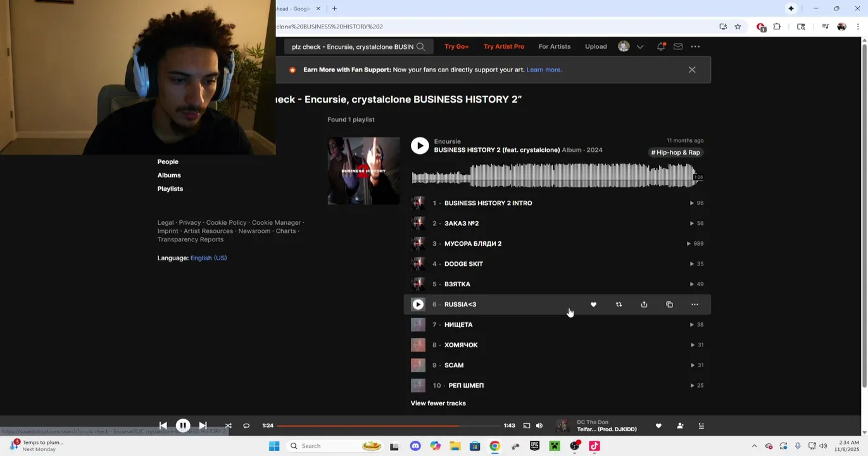Viewport: 868px width, 456px height.
Task: Open the BUSINESS HISTORY 2 album title
Action: (x=497, y=150)
